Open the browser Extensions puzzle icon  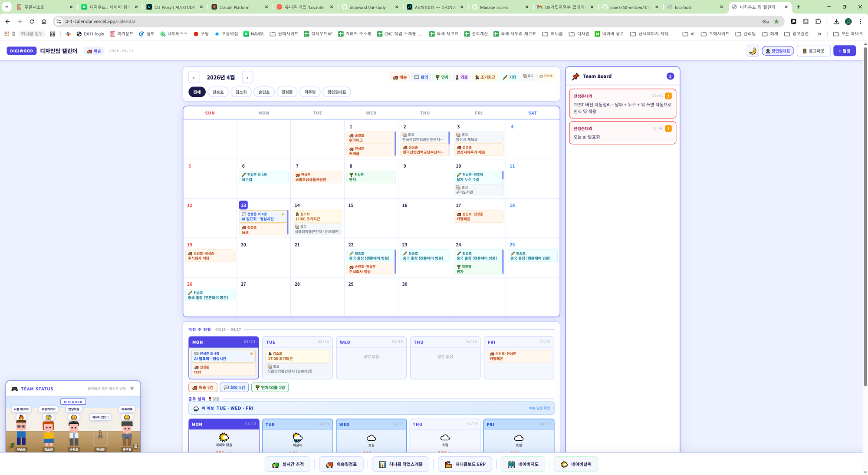coord(818,21)
